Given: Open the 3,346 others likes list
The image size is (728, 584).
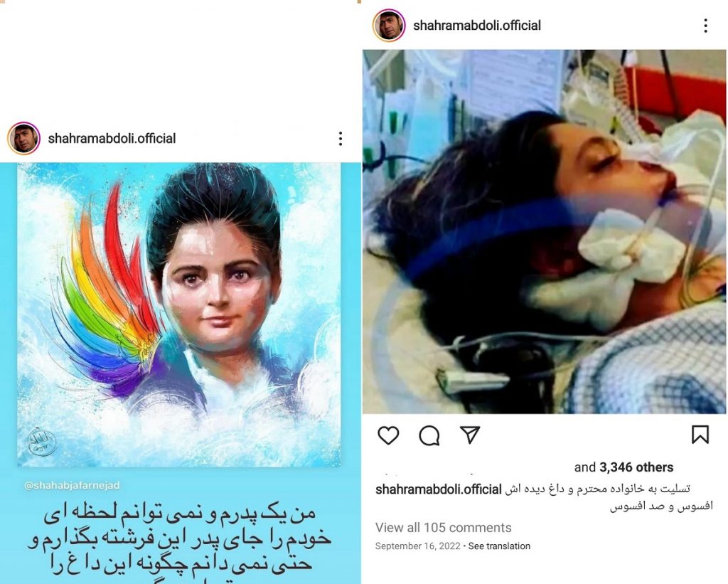Looking at the screenshot, I should click(636, 467).
